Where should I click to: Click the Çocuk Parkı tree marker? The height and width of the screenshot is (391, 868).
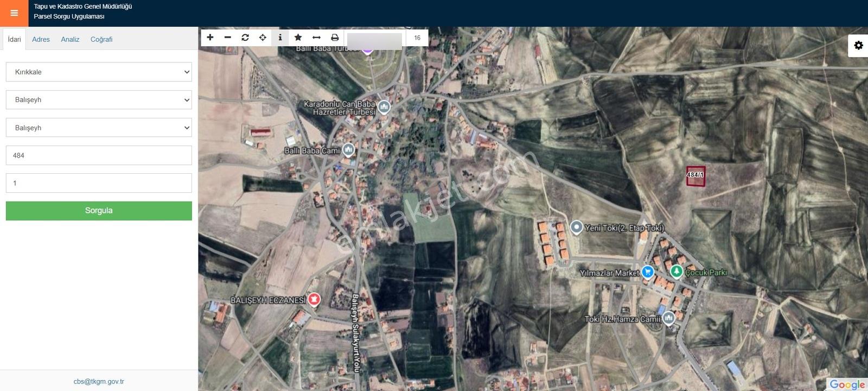coord(676,271)
